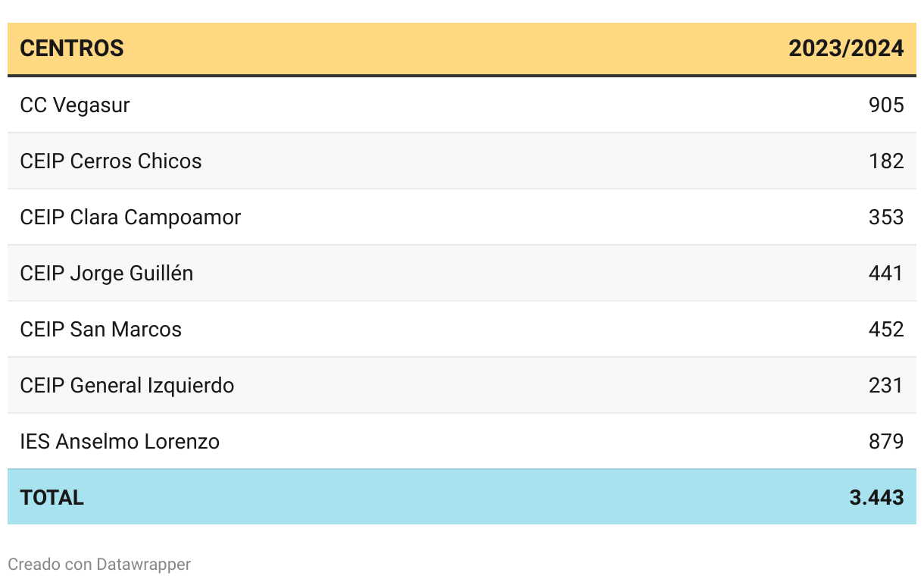Select the value 231 for General Izquierdo
The height and width of the screenshot is (582, 924).
point(886,385)
